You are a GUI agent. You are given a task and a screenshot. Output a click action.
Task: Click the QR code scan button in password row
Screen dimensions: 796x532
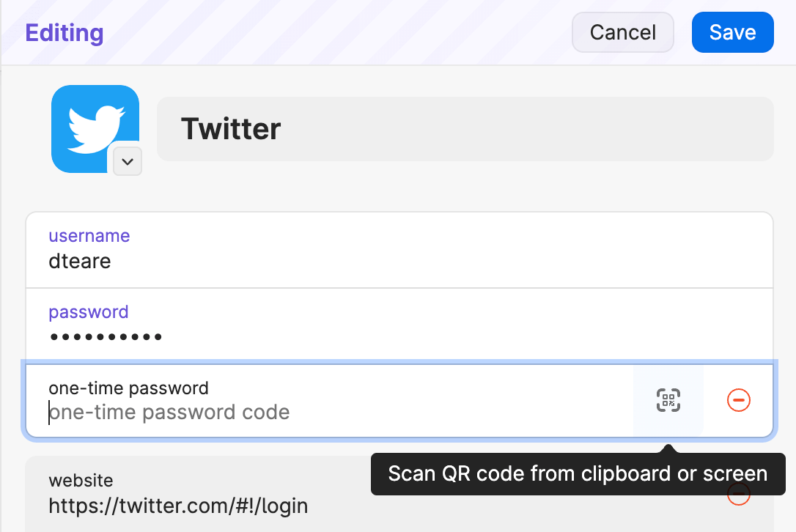click(668, 400)
